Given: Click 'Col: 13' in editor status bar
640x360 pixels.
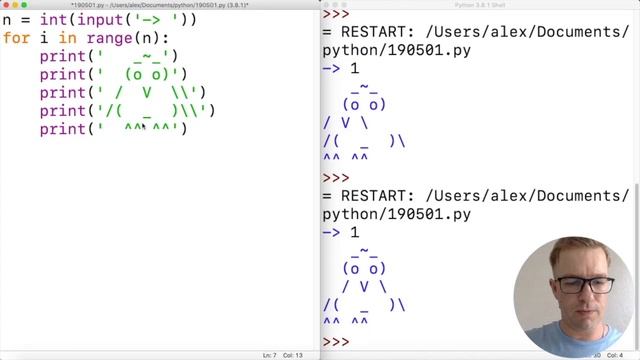Looking at the screenshot, I should click(293, 356).
